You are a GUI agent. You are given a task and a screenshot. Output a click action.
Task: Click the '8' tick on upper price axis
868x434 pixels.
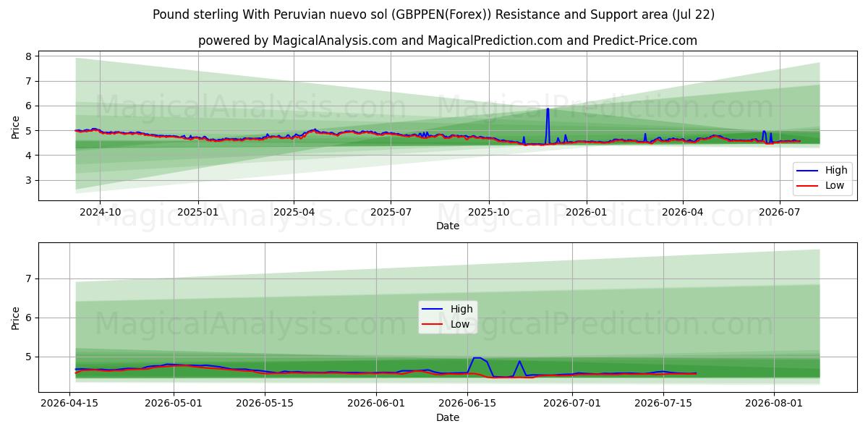[x=27, y=56]
